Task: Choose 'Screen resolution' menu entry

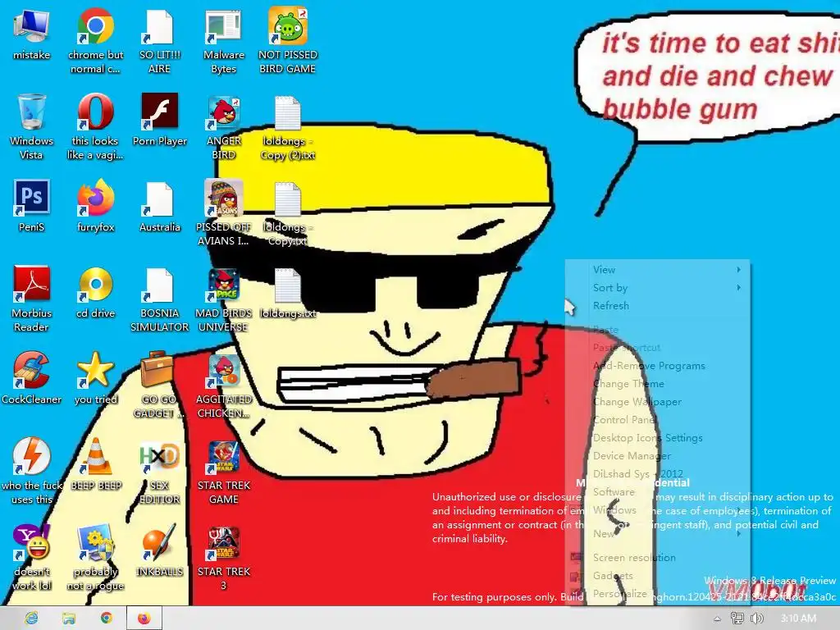Action: [634, 558]
